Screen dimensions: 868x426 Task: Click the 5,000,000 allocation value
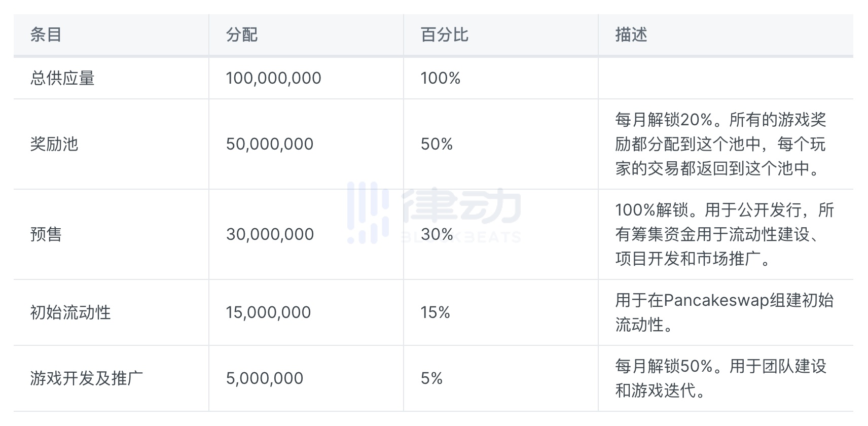coord(265,378)
